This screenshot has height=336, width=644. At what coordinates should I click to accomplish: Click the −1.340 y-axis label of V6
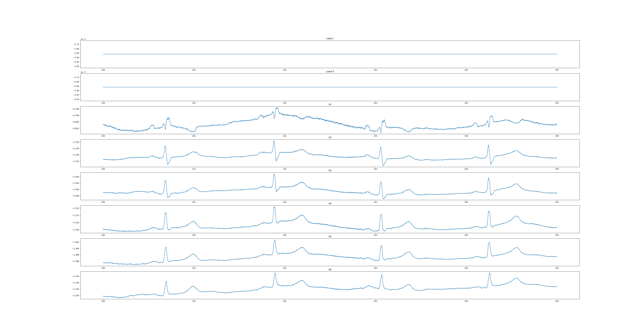pyautogui.click(x=76, y=296)
